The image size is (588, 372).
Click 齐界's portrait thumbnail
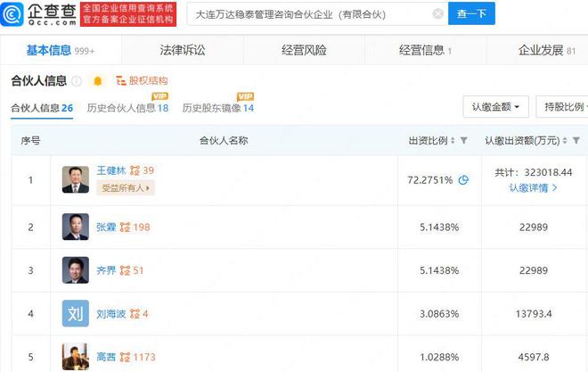pos(76,270)
